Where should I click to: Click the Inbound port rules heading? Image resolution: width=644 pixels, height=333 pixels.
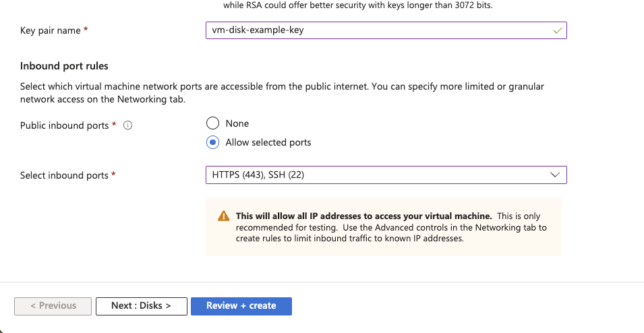click(64, 66)
